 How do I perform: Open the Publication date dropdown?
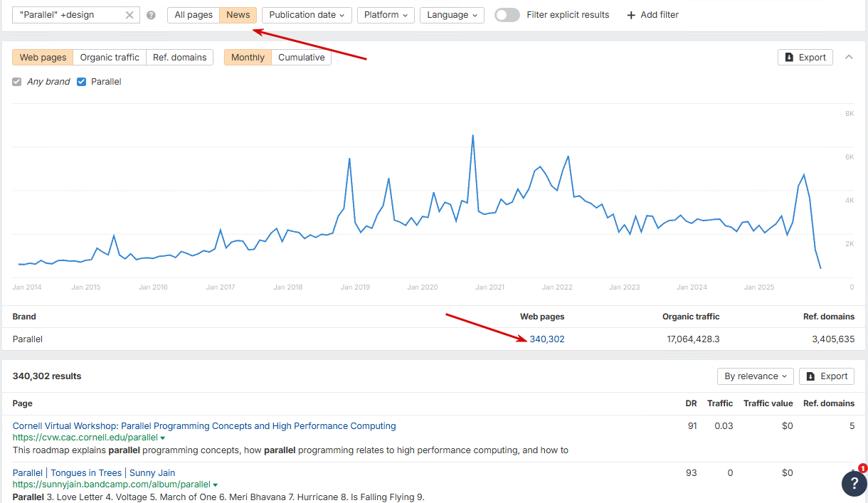coord(307,15)
